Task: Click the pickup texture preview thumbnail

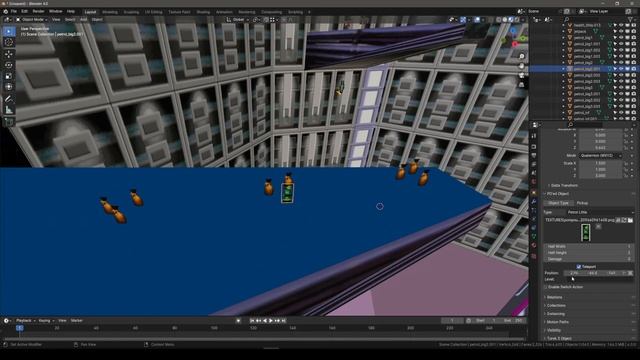Action: click(585, 232)
